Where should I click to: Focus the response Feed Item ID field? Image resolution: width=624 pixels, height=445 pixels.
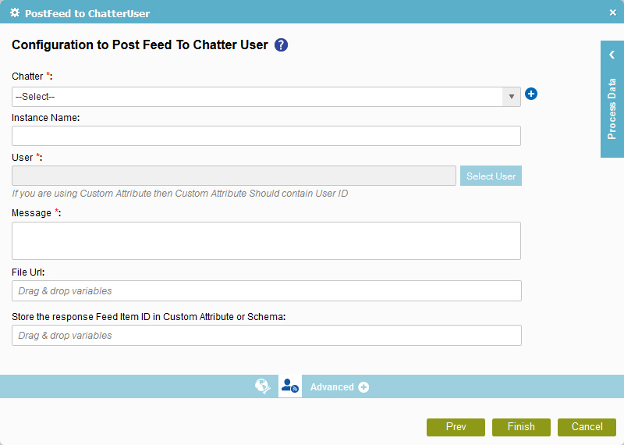267,335
